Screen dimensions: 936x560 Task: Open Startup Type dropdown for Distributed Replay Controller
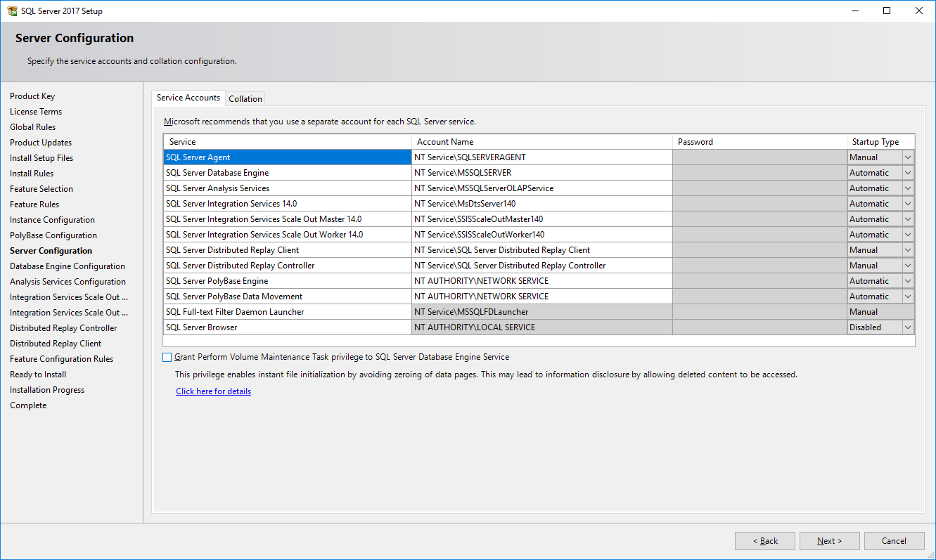point(907,266)
